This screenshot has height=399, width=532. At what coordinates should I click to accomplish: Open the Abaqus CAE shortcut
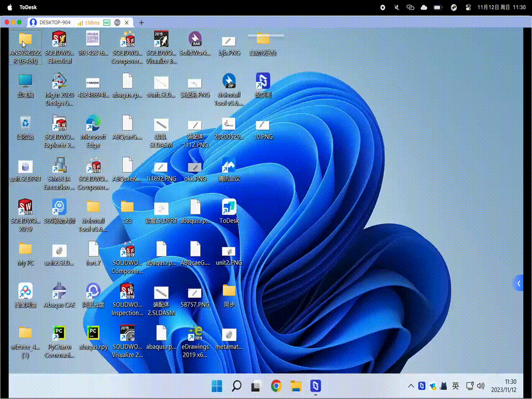59,295
